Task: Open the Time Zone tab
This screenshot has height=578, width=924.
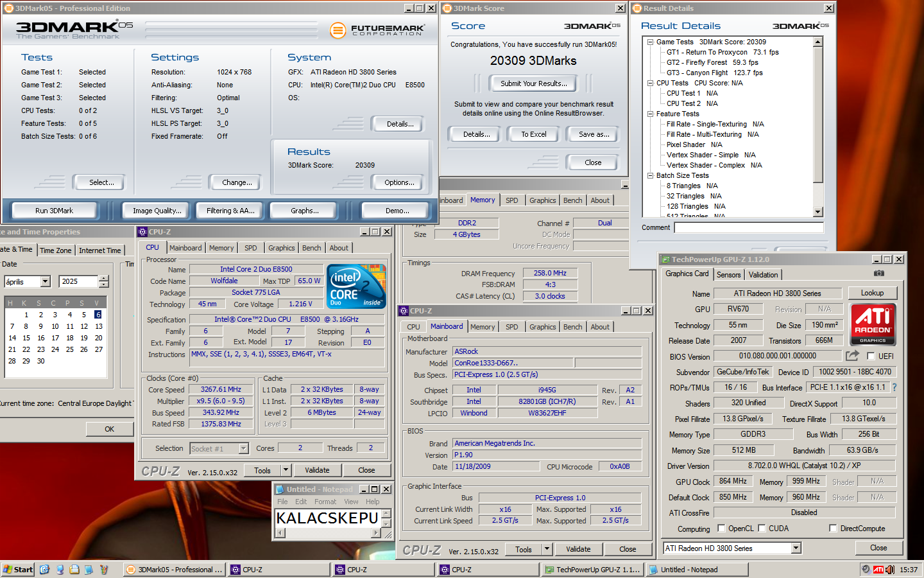Action: [x=56, y=250]
